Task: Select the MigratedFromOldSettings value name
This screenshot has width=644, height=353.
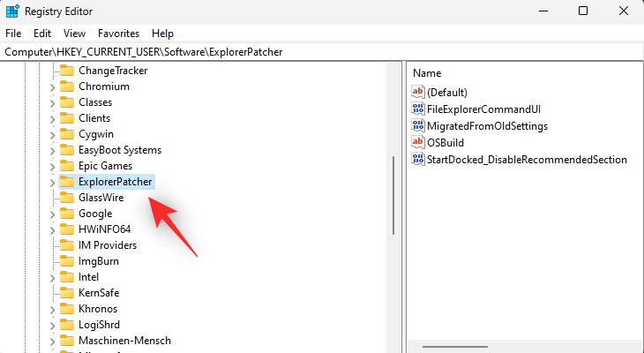Action: point(488,126)
